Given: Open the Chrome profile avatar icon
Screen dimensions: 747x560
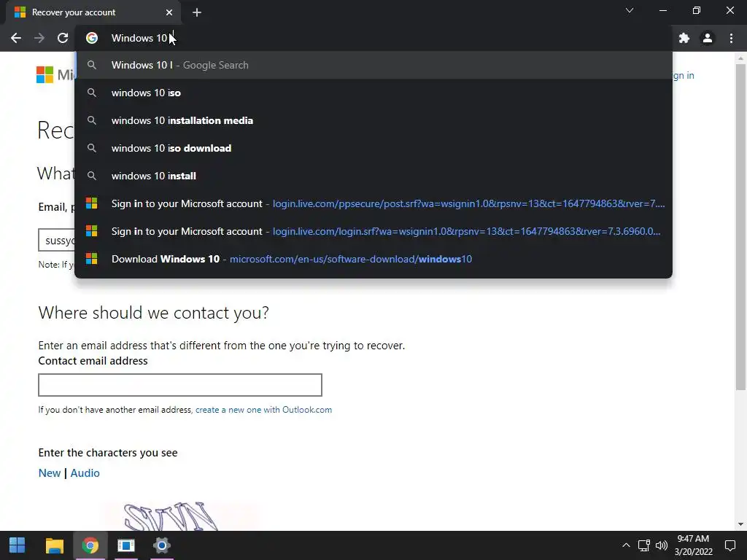Looking at the screenshot, I should (708, 38).
